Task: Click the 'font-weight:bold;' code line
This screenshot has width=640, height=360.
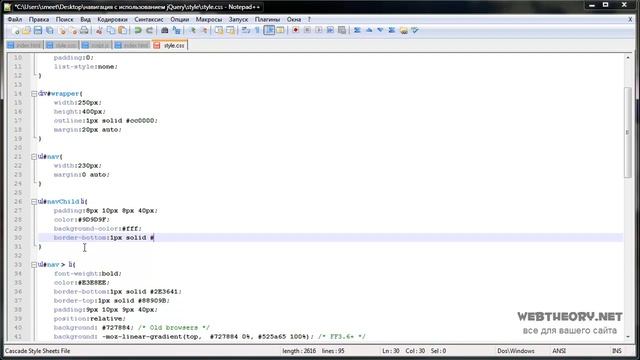Action: click(x=88, y=274)
